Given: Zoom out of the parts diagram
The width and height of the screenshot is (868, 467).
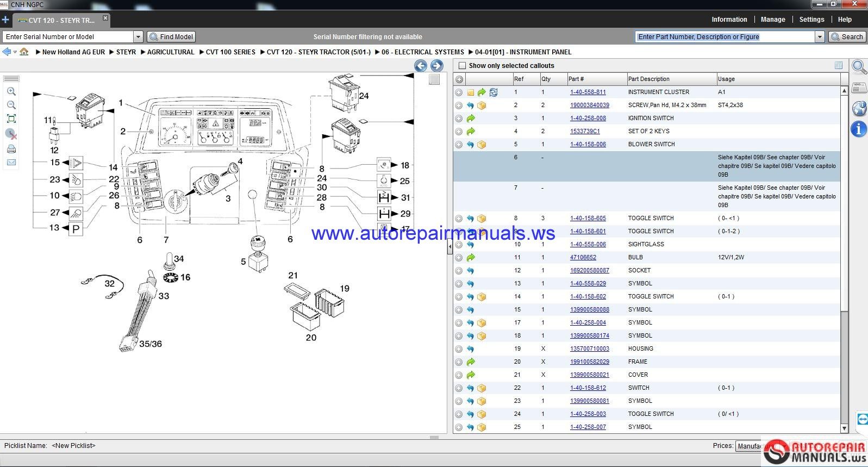Looking at the screenshot, I should click(x=11, y=105).
